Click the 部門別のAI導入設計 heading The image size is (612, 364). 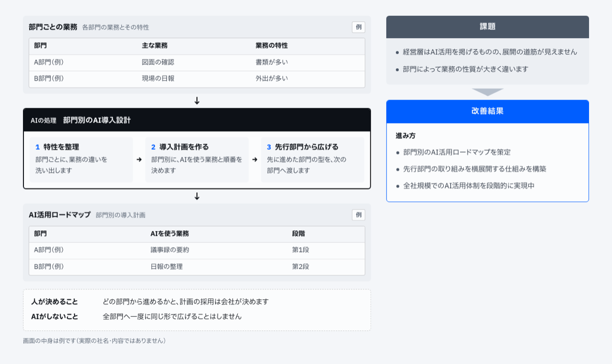97,120
